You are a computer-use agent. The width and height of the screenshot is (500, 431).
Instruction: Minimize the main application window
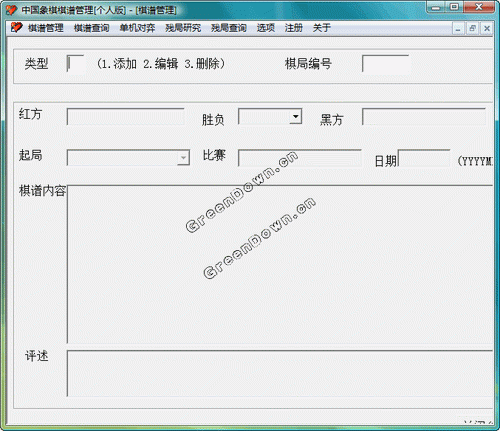(x=436, y=7)
